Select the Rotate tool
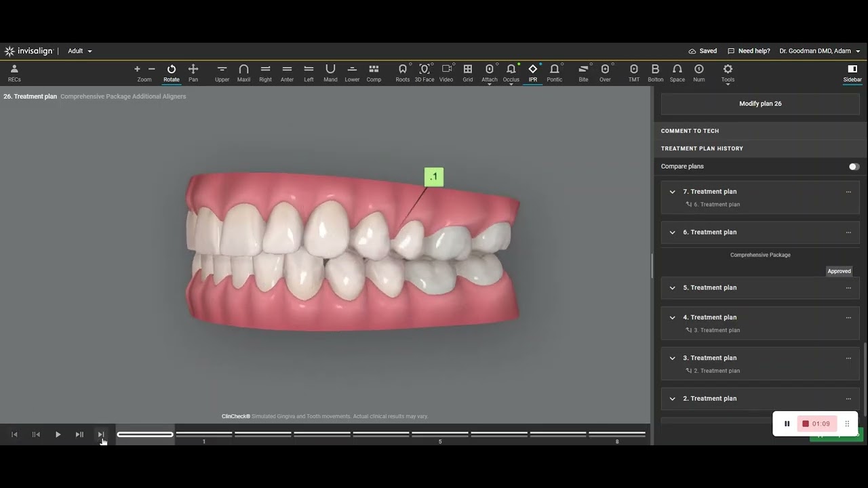Image resolution: width=868 pixels, height=488 pixels. click(x=172, y=73)
